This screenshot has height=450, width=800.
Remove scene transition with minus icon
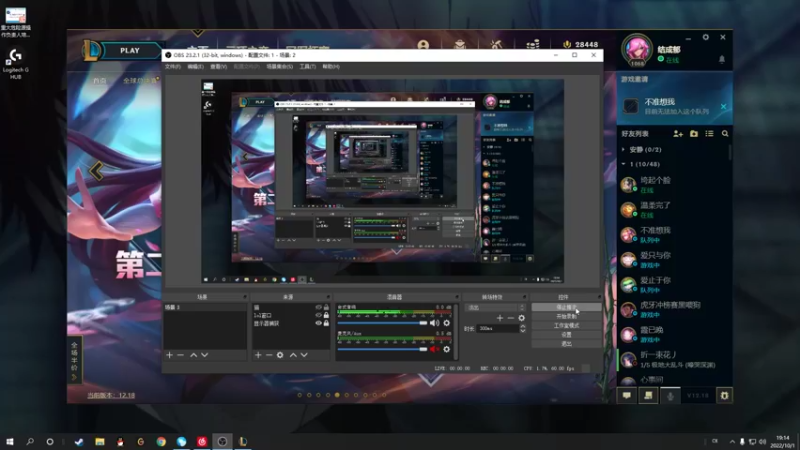point(511,318)
